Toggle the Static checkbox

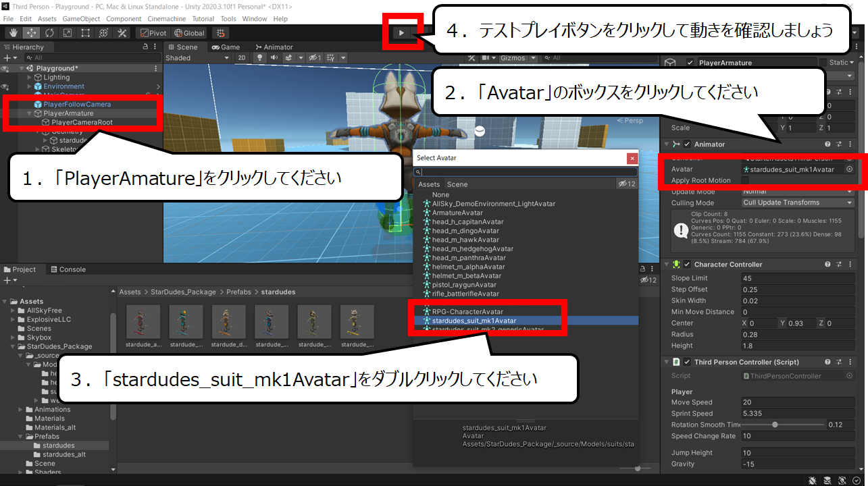click(823, 63)
